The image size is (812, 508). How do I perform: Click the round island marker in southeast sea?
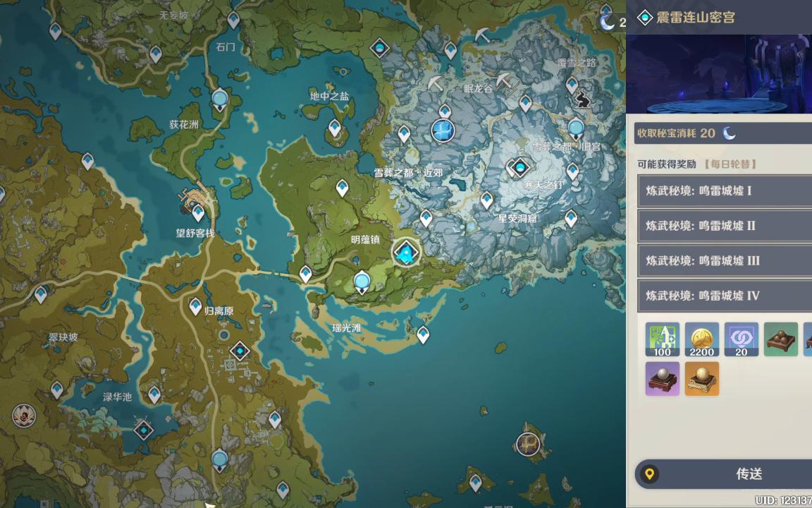click(528, 445)
